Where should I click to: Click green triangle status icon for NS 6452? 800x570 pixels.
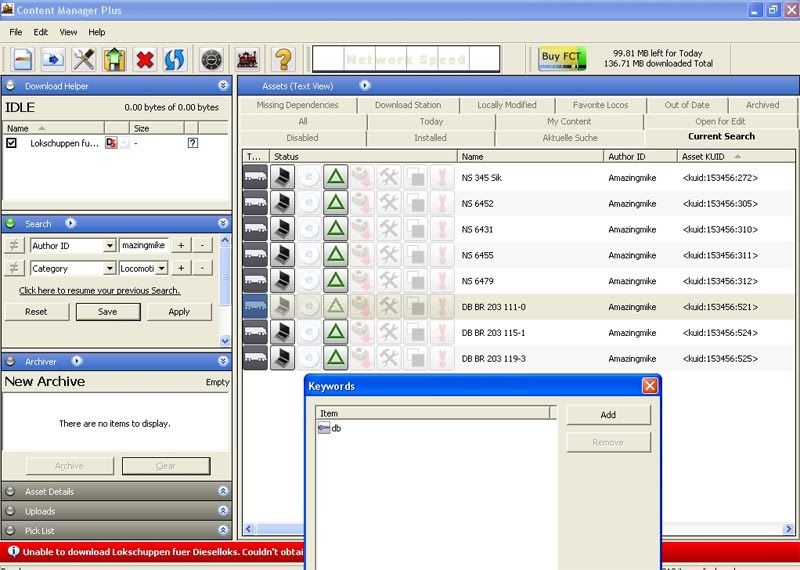pyautogui.click(x=335, y=203)
